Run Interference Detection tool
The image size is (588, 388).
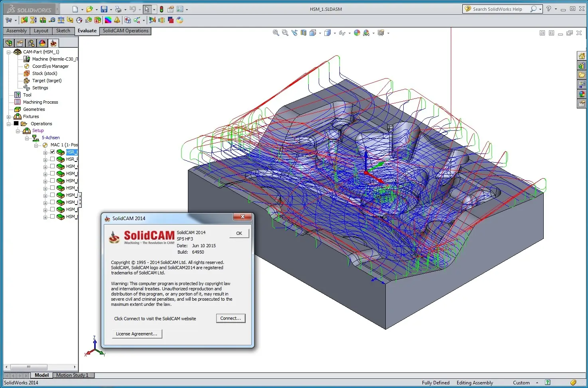click(24, 20)
